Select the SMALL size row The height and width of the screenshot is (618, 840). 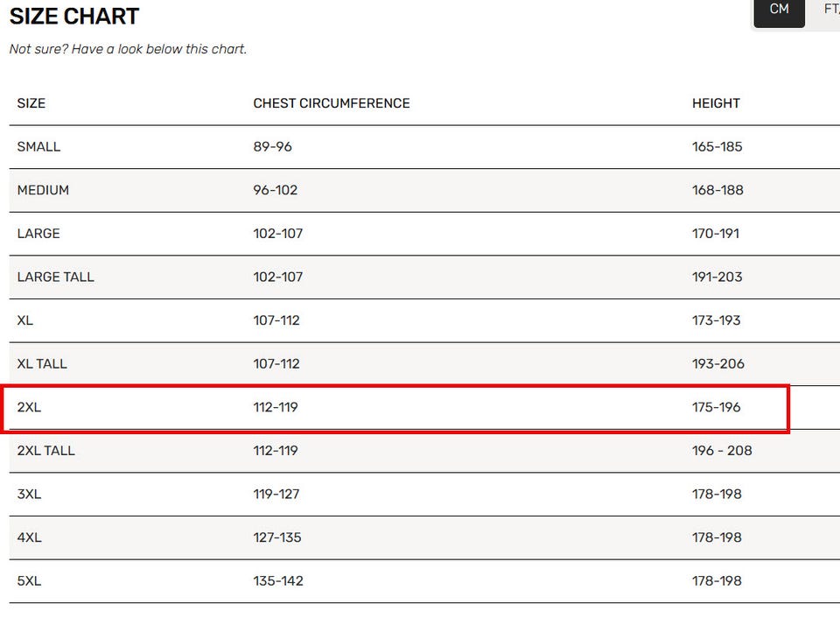click(x=424, y=147)
